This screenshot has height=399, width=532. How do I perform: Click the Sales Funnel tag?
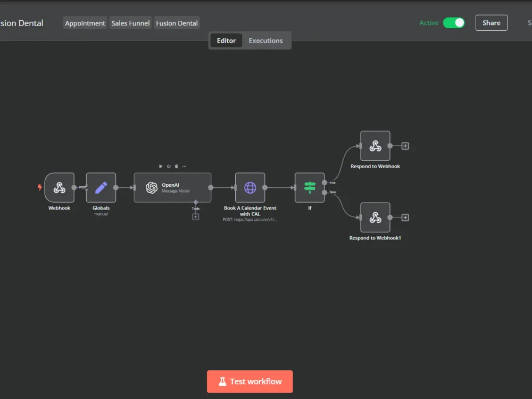tap(131, 23)
